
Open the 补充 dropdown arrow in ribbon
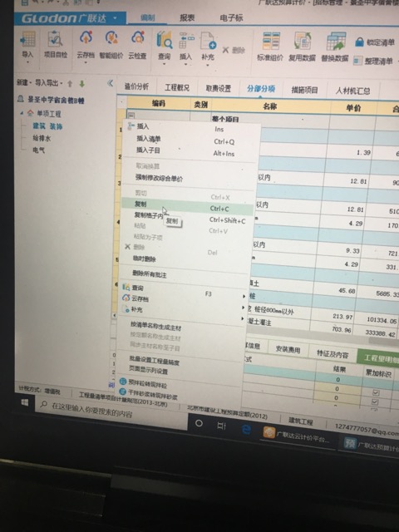pyautogui.click(x=208, y=65)
